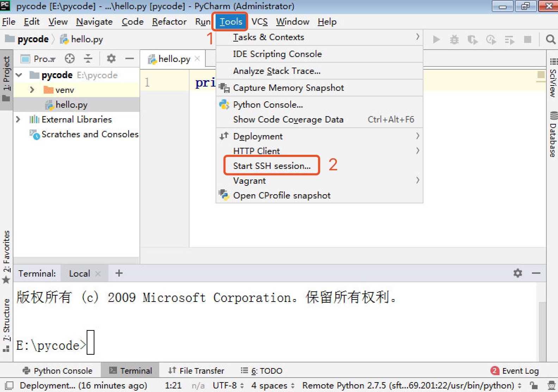The height and width of the screenshot is (392, 558).
Task: Open HTTP Client submenu
Action: click(319, 151)
